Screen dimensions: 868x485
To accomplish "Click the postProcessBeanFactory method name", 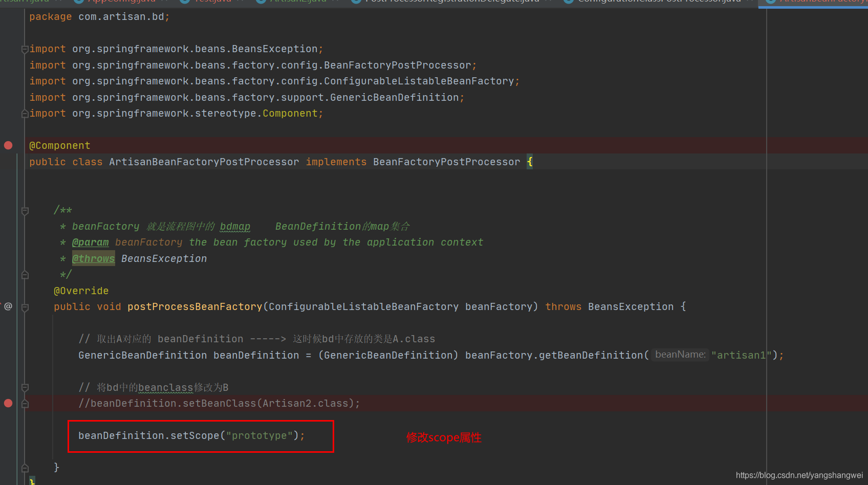I will 194,307.
